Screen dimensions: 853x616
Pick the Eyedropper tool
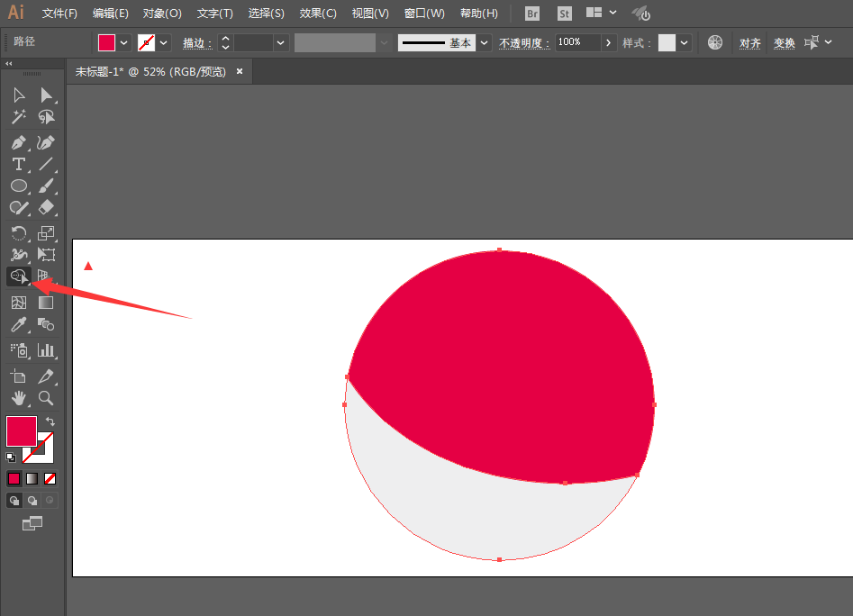19,324
